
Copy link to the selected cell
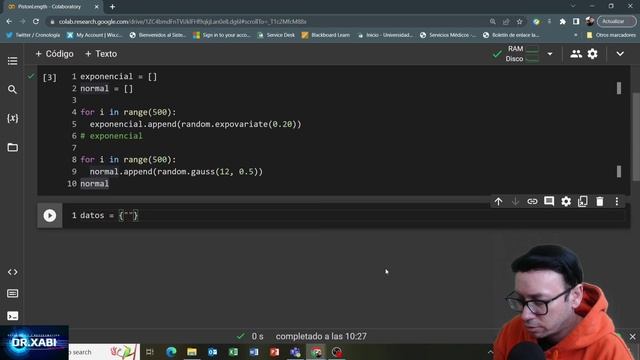[x=532, y=202]
